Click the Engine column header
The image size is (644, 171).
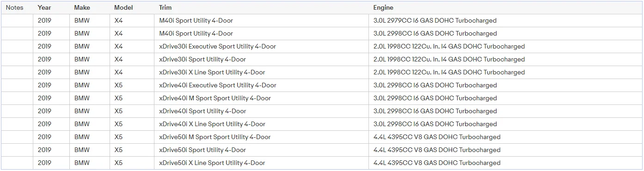pyautogui.click(x=383, y=8)
